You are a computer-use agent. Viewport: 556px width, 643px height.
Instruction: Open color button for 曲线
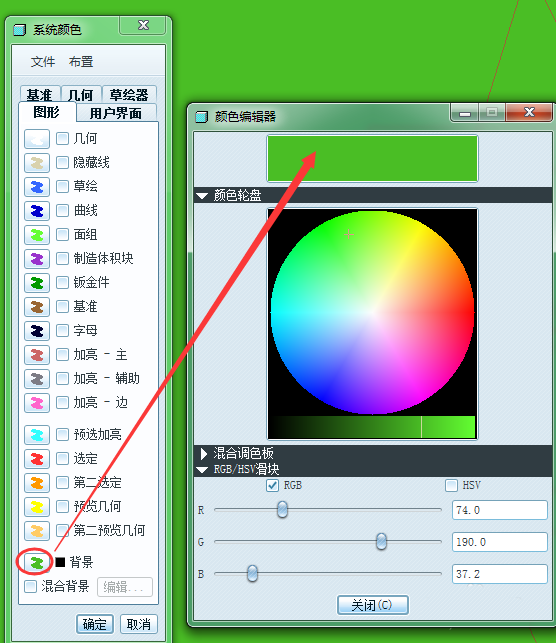[x=37, y=211]
